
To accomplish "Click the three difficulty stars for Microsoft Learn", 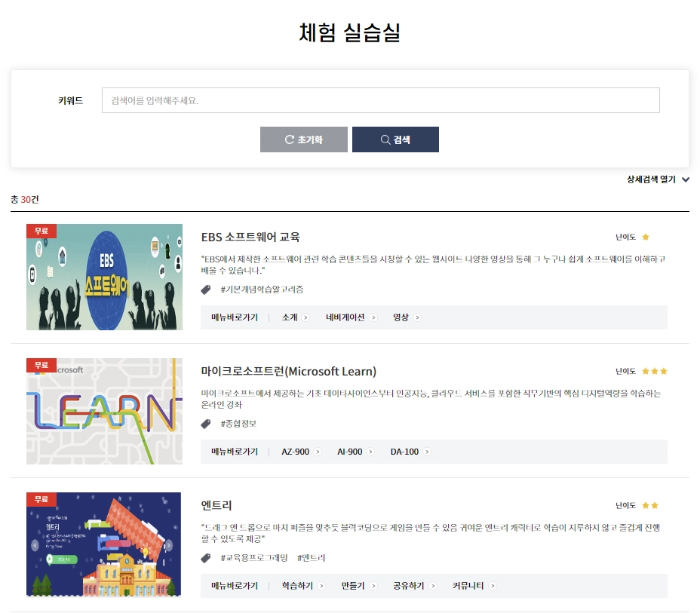I will pyautogui.click(x=655, y=371).
